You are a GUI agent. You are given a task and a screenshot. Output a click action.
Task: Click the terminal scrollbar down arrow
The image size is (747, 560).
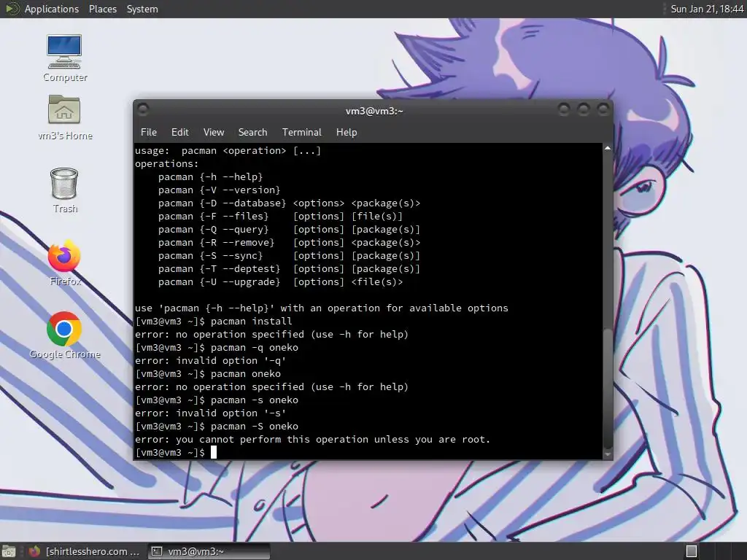[x=608, y=454]
